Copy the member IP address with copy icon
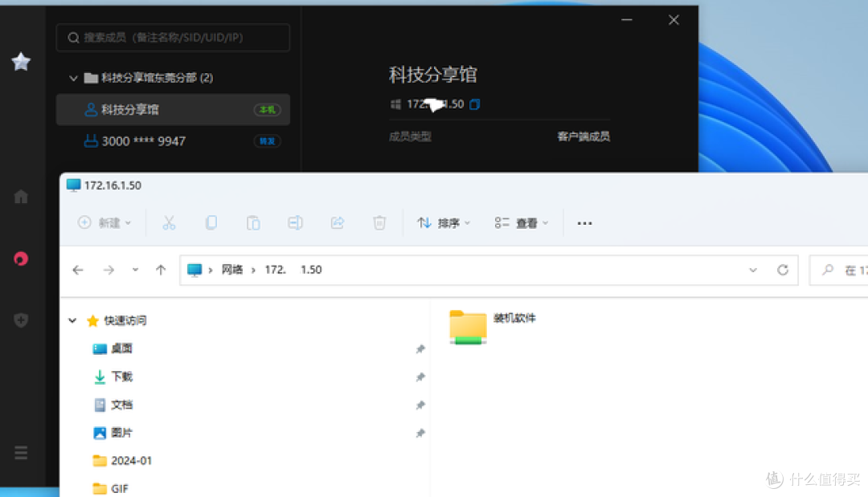The width and height of the screenshot is (868, 497). tap(475, 104)
